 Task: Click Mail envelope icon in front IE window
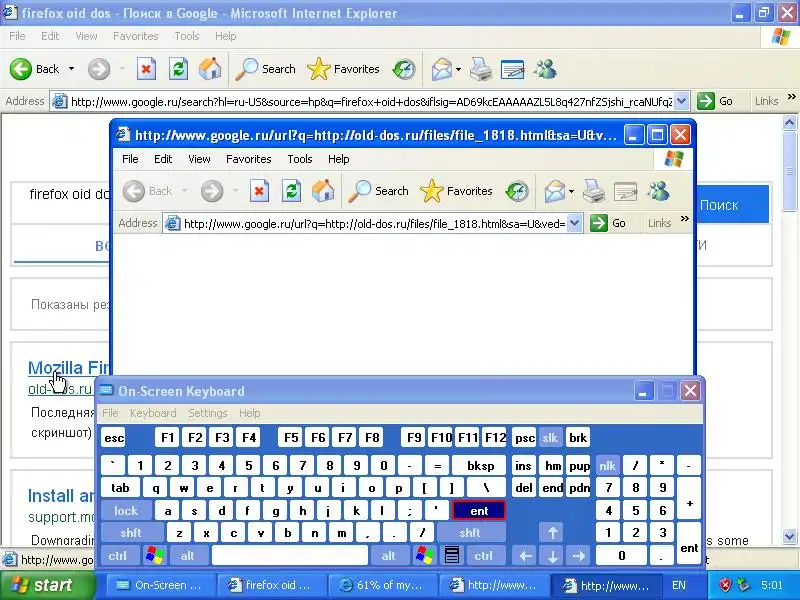click(x=555, y=191)
